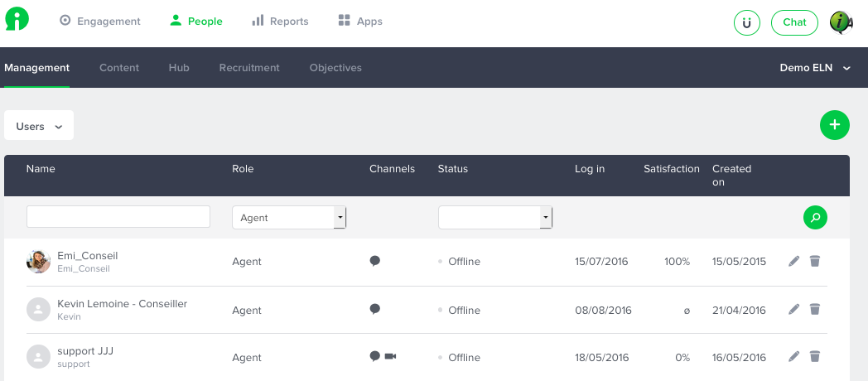The width and height of the screenshot is (868, 381).
Task: Expand the Demo ELN account selector
Action: tap(815, 68)
